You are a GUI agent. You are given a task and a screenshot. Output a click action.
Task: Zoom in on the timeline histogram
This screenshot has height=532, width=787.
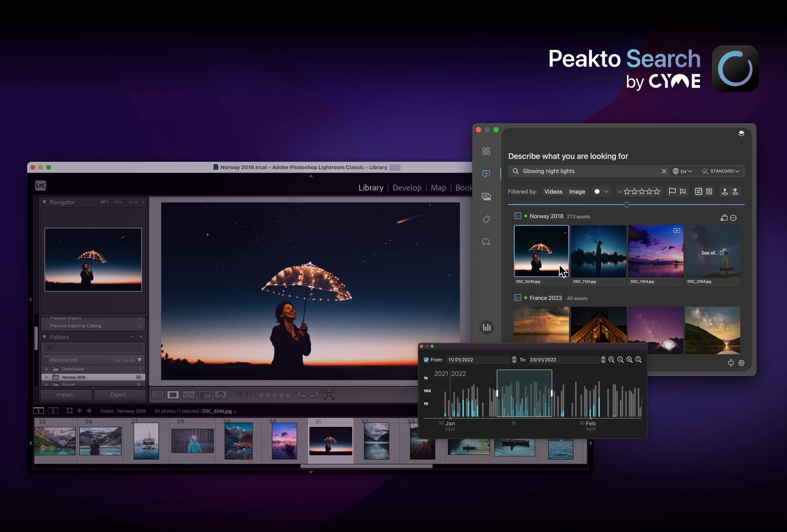[611, 359]
